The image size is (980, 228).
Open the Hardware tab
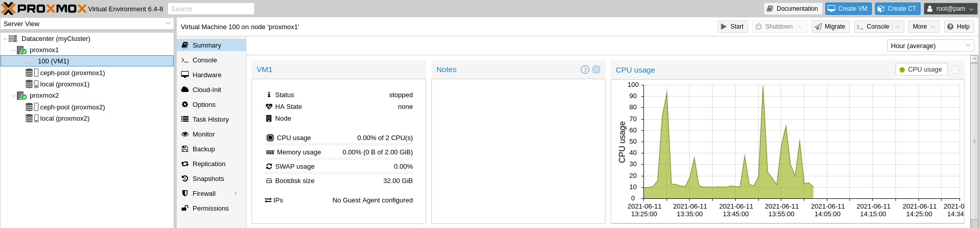pos(206,75)
